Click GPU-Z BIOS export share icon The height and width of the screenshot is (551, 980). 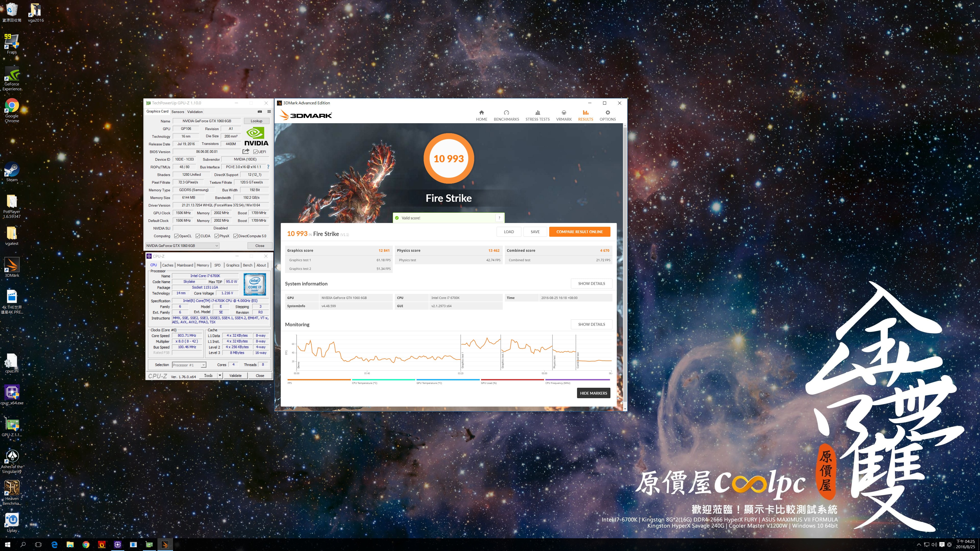click(246, 151)
